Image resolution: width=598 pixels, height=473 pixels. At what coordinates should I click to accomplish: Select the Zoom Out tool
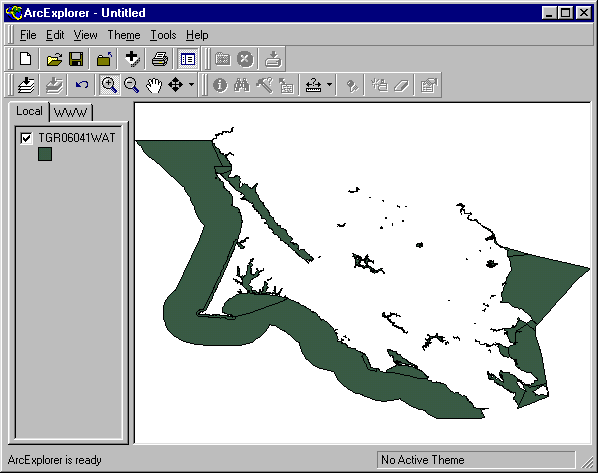click(132, 85)
